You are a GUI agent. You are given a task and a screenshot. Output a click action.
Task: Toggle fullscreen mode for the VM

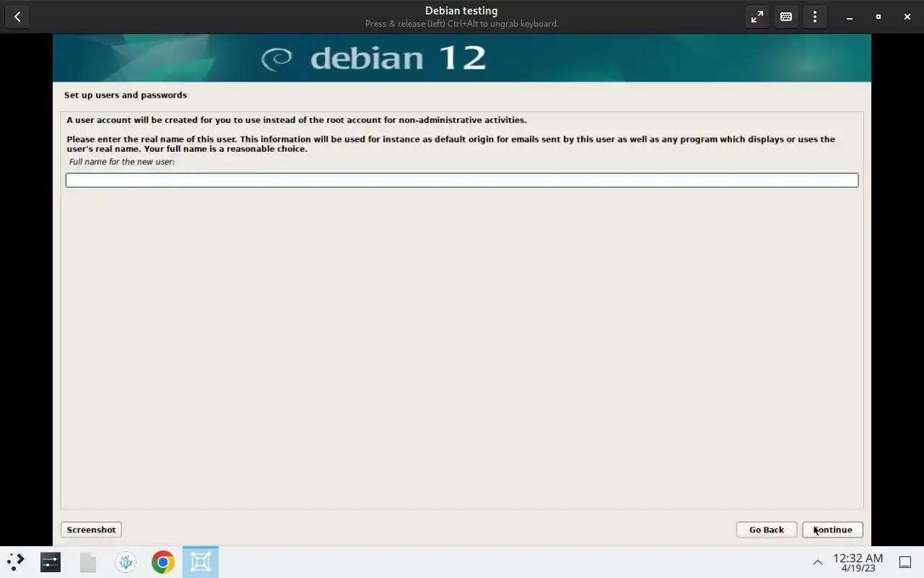tap(757, 17)
